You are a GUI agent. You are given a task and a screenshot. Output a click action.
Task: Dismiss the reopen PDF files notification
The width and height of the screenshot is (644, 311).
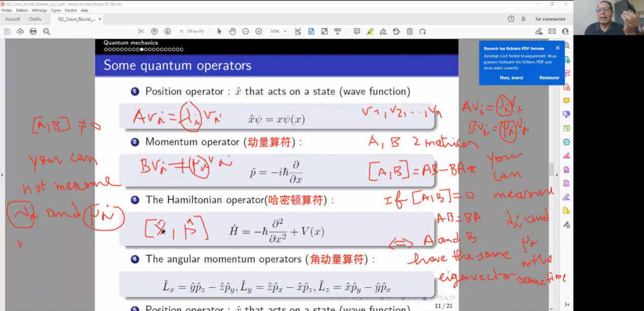click(557, 48)
